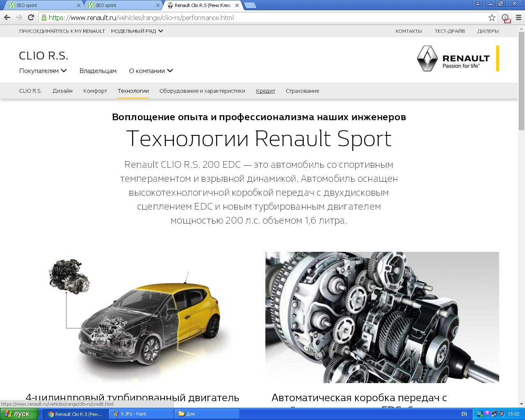Click the 4-цилиндровый турбированный двигатель heading
The height and width of the screenshot is (420, 525).
click(132, 397)
